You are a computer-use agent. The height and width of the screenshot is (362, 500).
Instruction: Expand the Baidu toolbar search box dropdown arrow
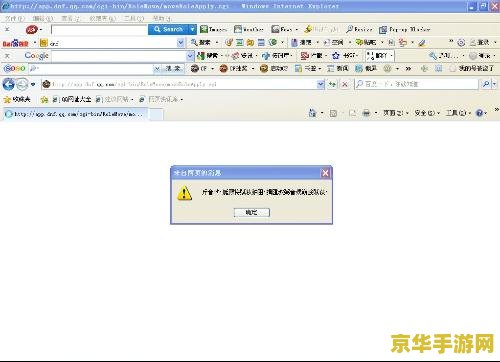pyautogui.click(x=180, y=43)
